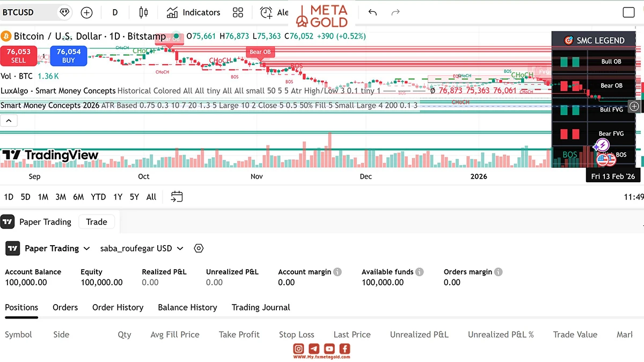Click the plus icon to add a symbol
644x362 pixels.
(x=86, y=12)
